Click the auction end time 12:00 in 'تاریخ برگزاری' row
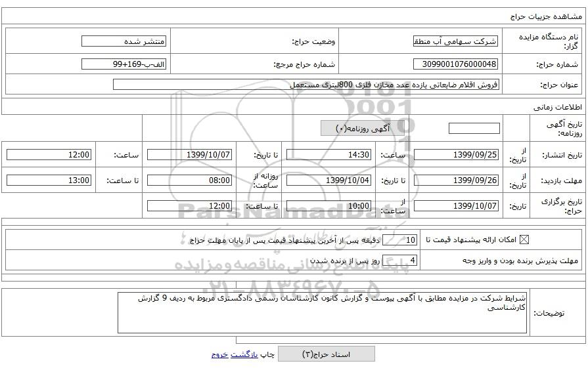This screenshot has width=588, height=378. 189,205
